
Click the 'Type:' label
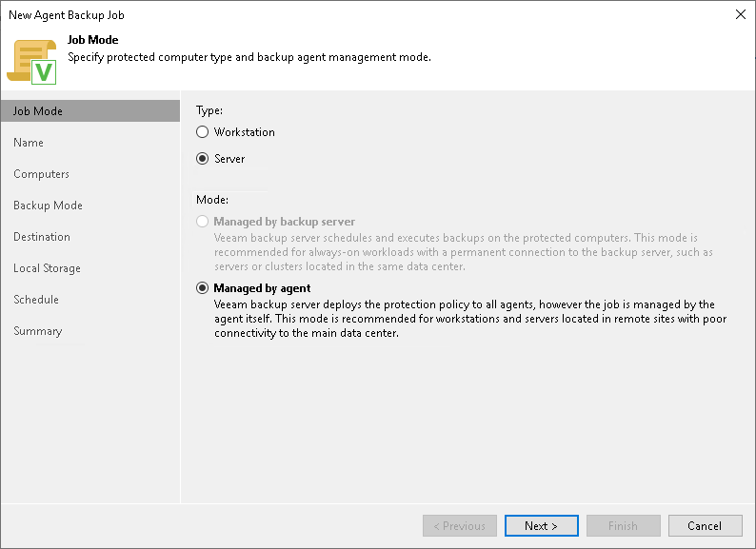coord(209,110)
